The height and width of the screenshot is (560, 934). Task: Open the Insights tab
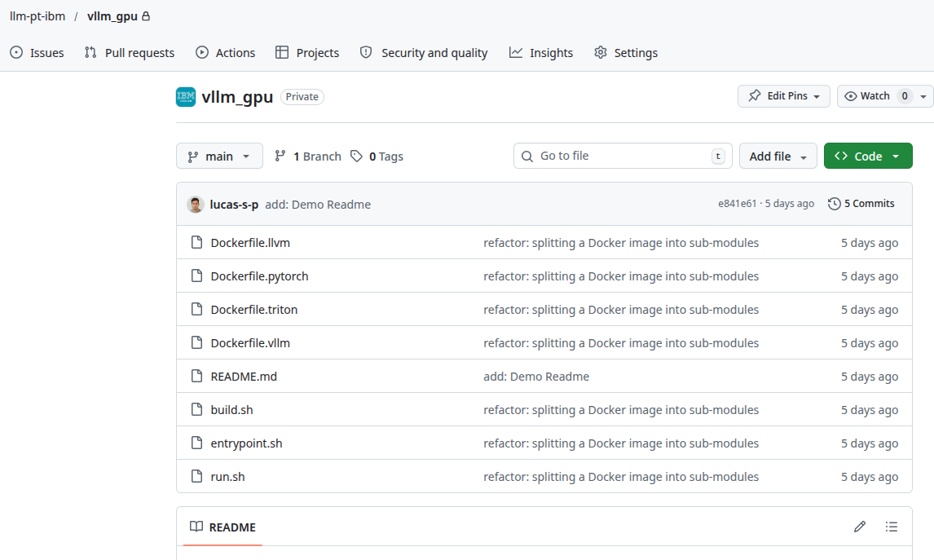pyautogui.click(x=541, y=52)
